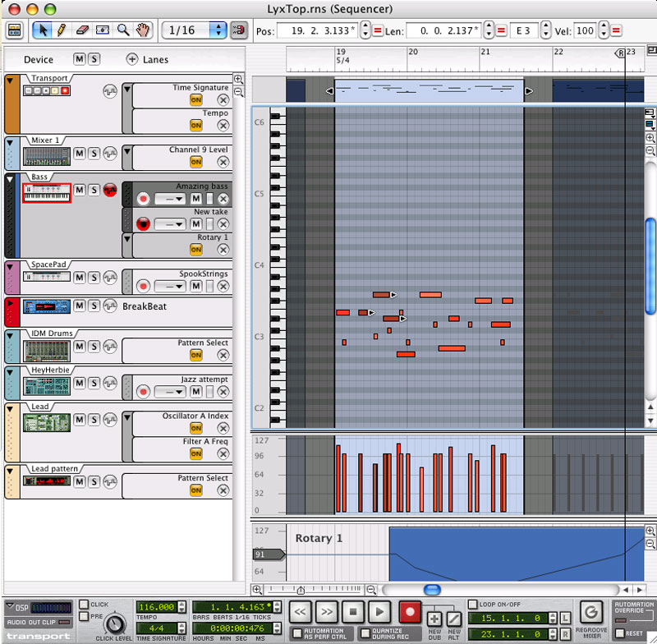Click the horizontal zoom slider

tap(301, 590)
